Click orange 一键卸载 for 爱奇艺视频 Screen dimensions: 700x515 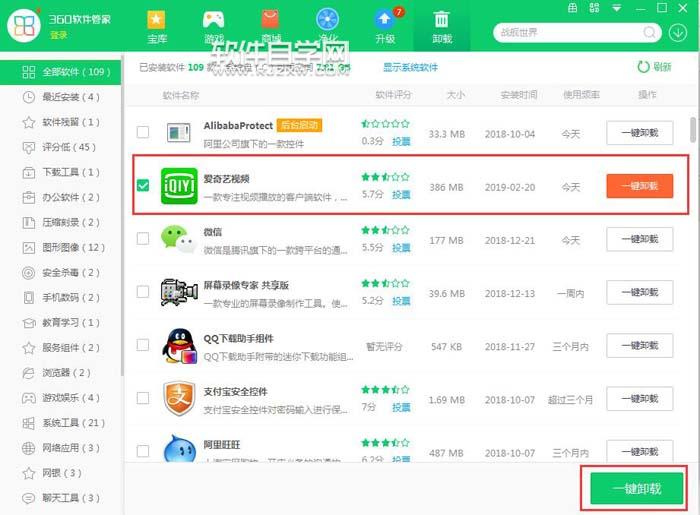click(x=640, y=186)
